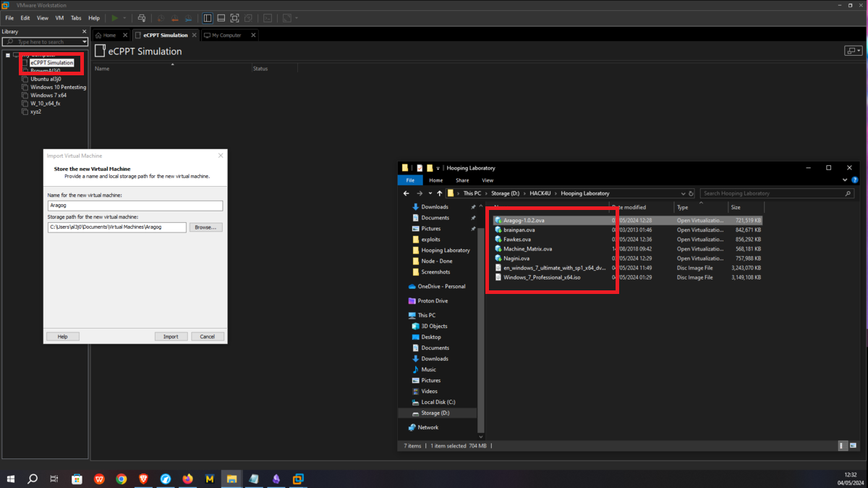
Task: Click the Search Hooping Laboratory box
Action: pyautogui.click(x=778, y=193)
